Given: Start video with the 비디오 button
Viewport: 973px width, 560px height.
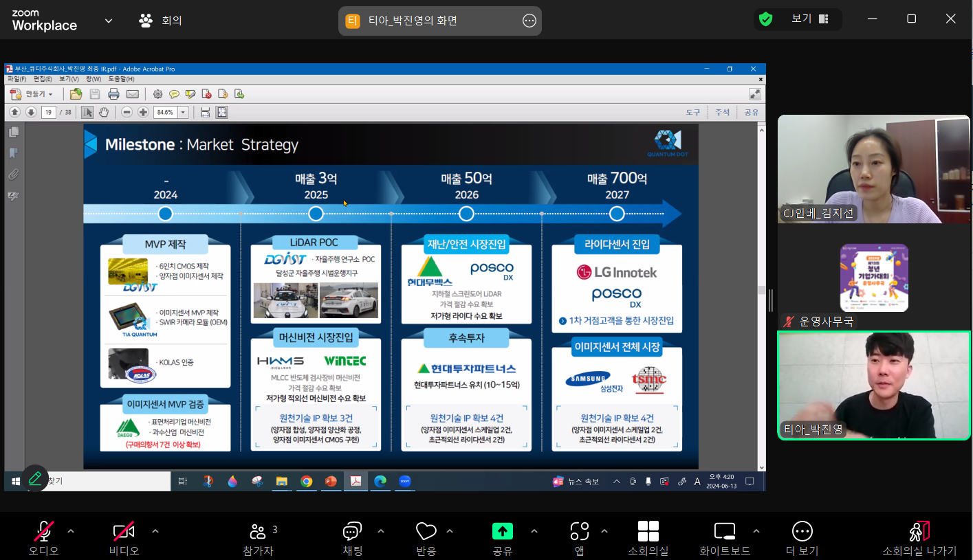Looking at the screenshot, I should (124, 538).
